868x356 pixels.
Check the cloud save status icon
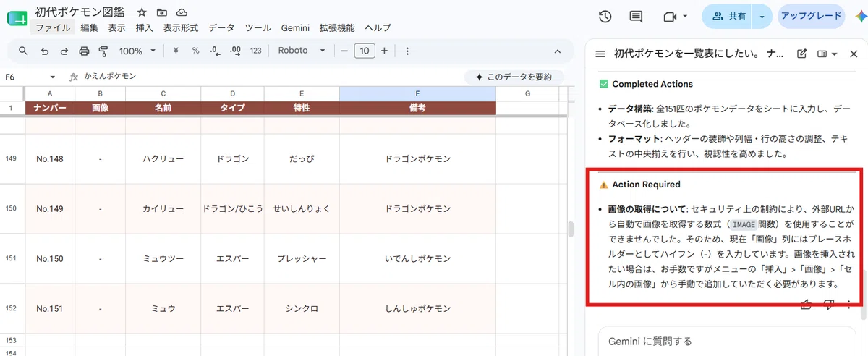182,13
